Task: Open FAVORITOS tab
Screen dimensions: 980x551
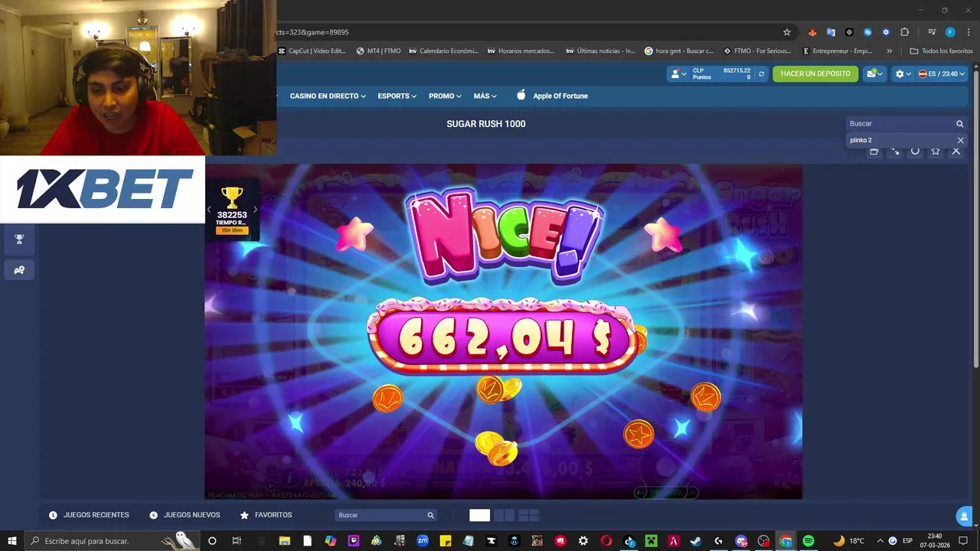Action: click(x=266, y=515)
